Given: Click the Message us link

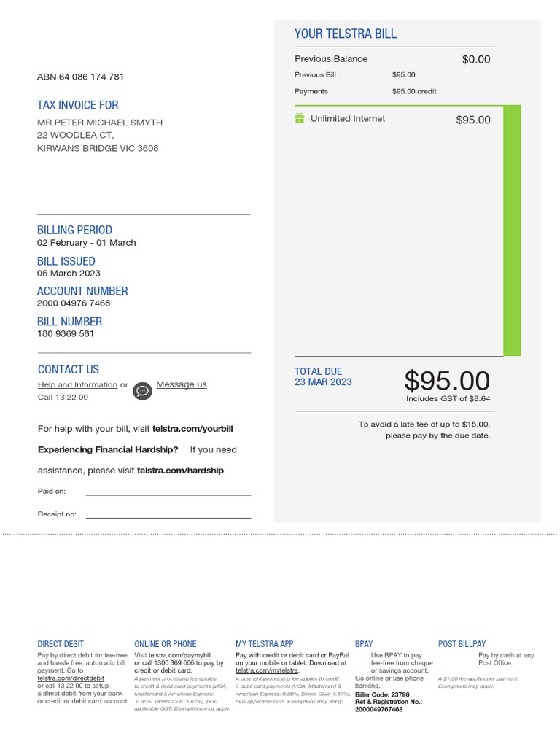Looking at the screenshot, I should 181,384.
